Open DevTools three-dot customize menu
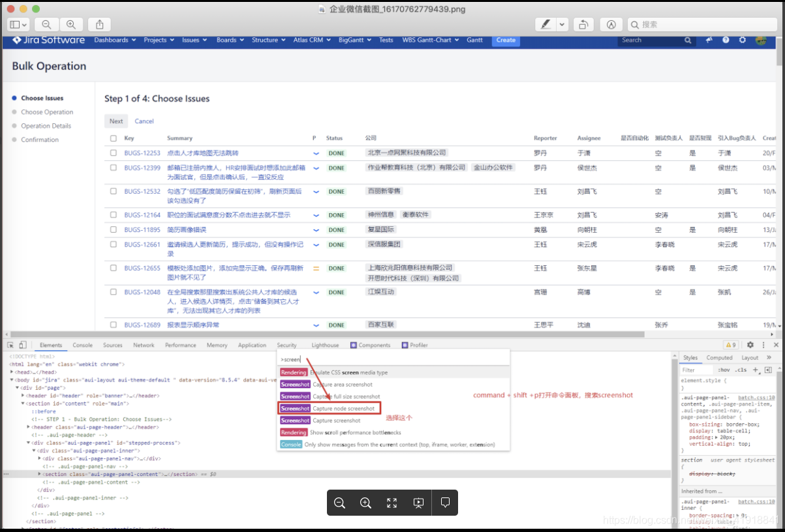The height and width of the screenshot is (532, 785). [762, 345]
